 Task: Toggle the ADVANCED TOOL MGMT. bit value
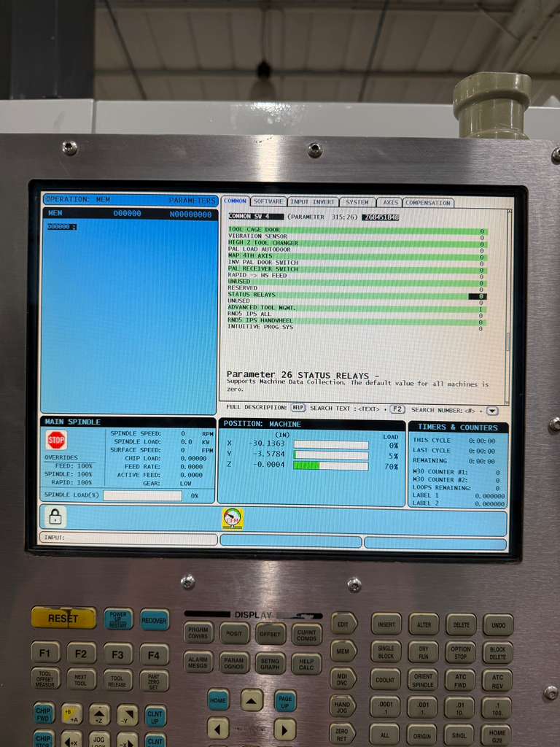[x=481, y=309]
